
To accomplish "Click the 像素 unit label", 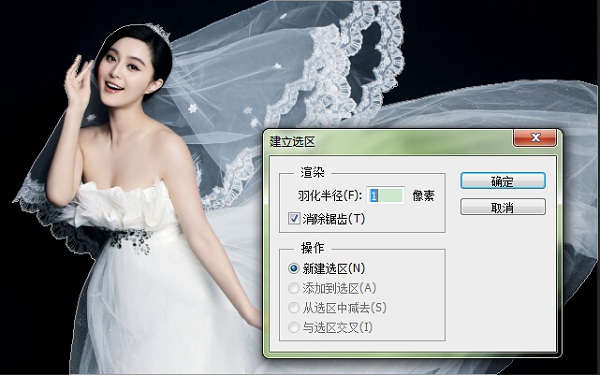I will 423,196.
